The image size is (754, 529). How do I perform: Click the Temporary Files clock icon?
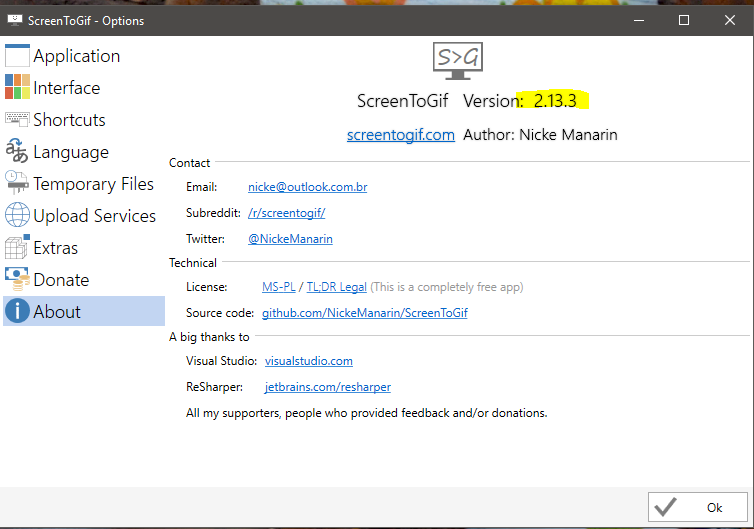click(17, 183)
